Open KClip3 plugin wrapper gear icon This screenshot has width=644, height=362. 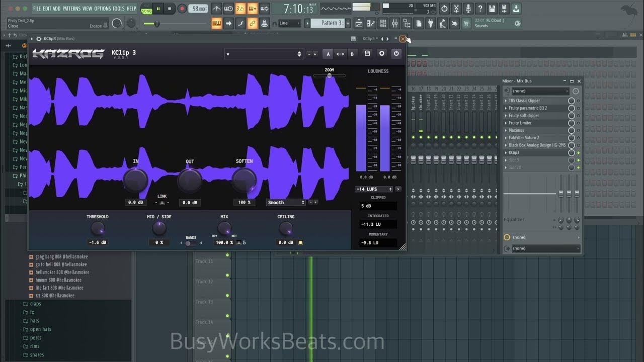39,39
